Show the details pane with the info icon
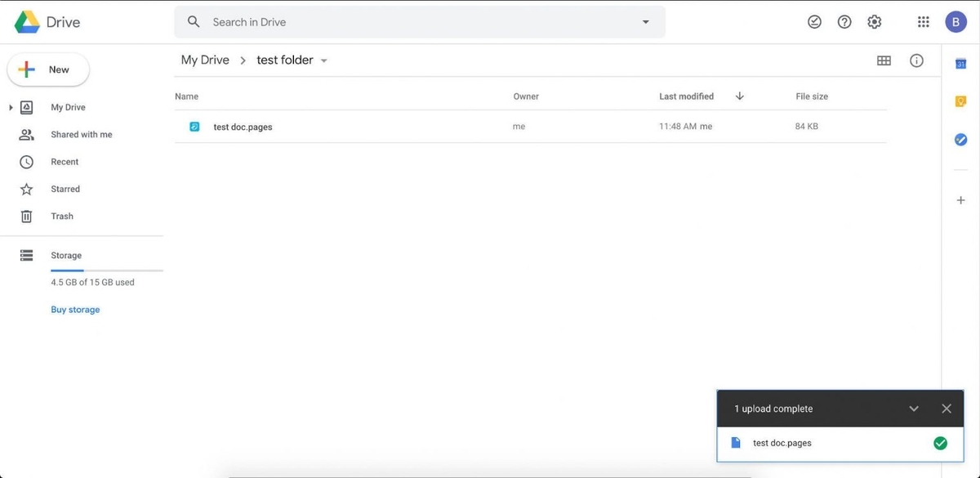This screenshot has width=980, height=478. click(916, 60)
